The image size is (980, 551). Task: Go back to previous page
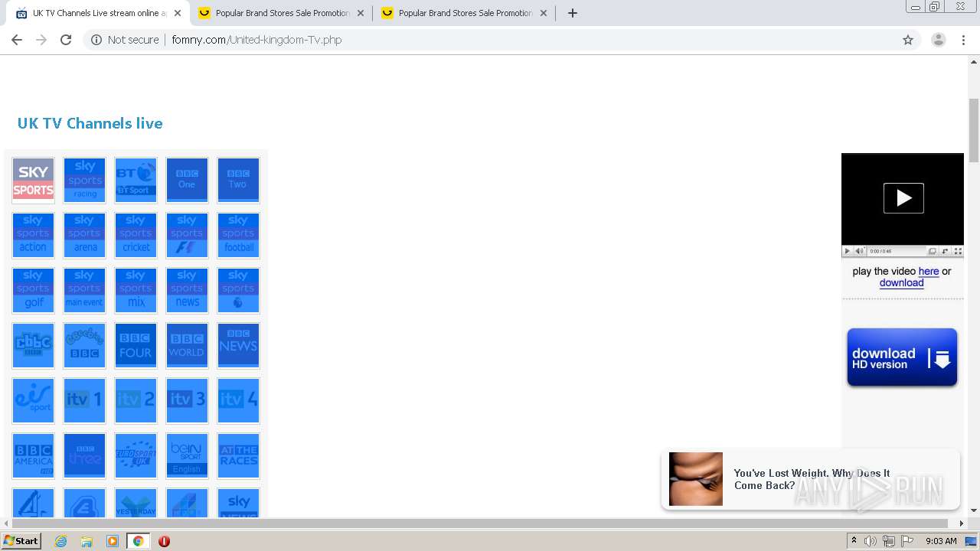(17, 40)
